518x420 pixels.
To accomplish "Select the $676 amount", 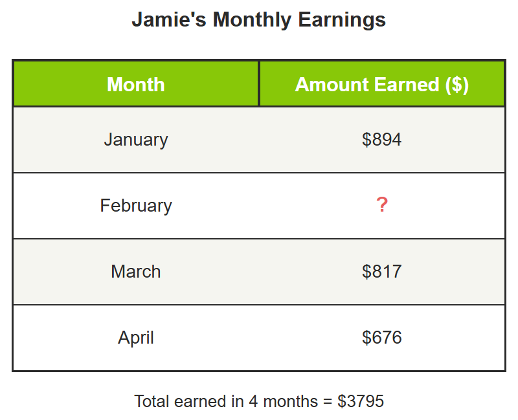I will click(x=381, y=337).
